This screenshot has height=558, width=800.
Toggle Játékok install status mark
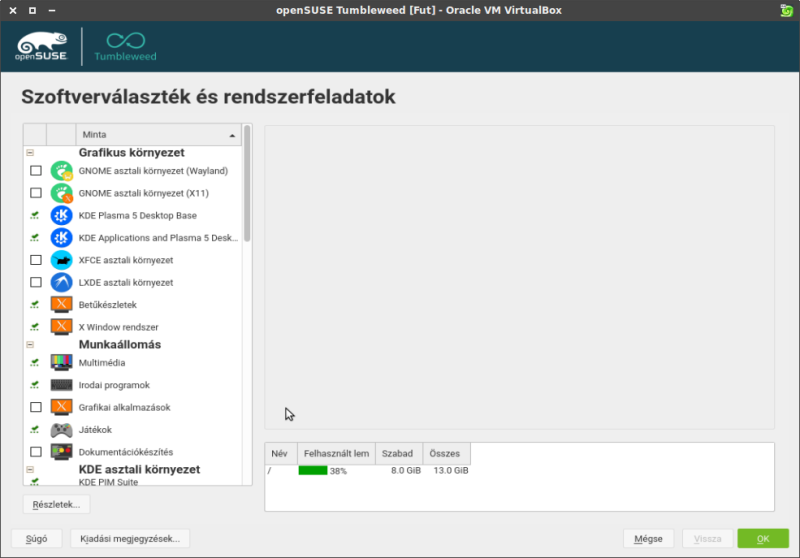[x=35, y=429]
